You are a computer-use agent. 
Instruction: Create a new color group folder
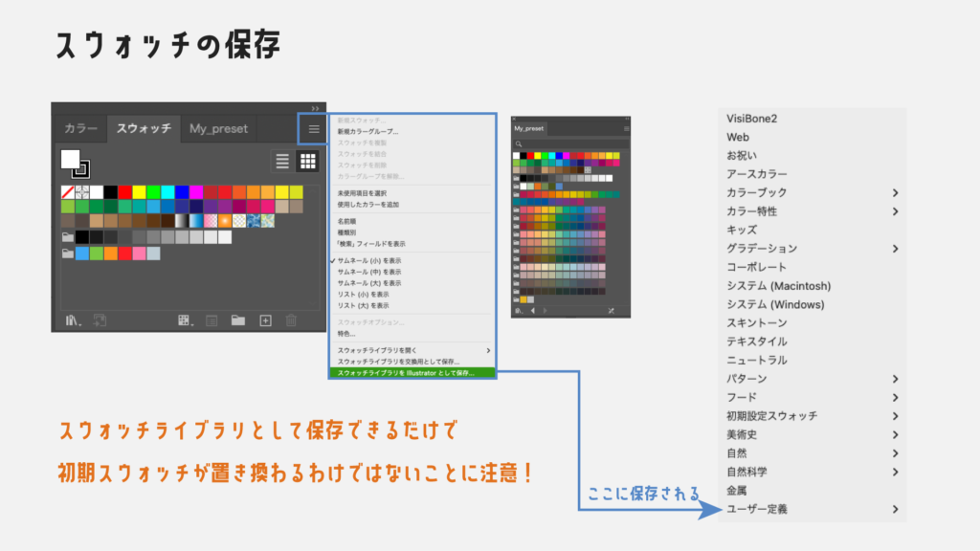click(x=238, y=320)
